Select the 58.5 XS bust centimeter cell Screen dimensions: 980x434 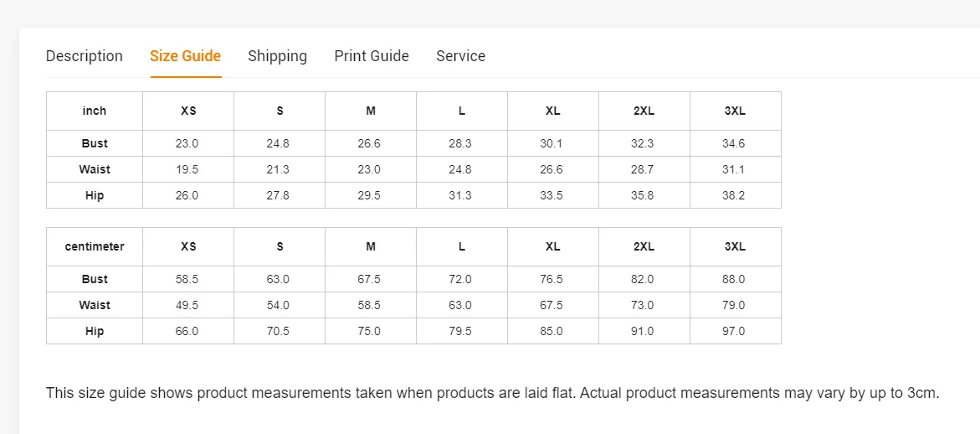[188, 279]
